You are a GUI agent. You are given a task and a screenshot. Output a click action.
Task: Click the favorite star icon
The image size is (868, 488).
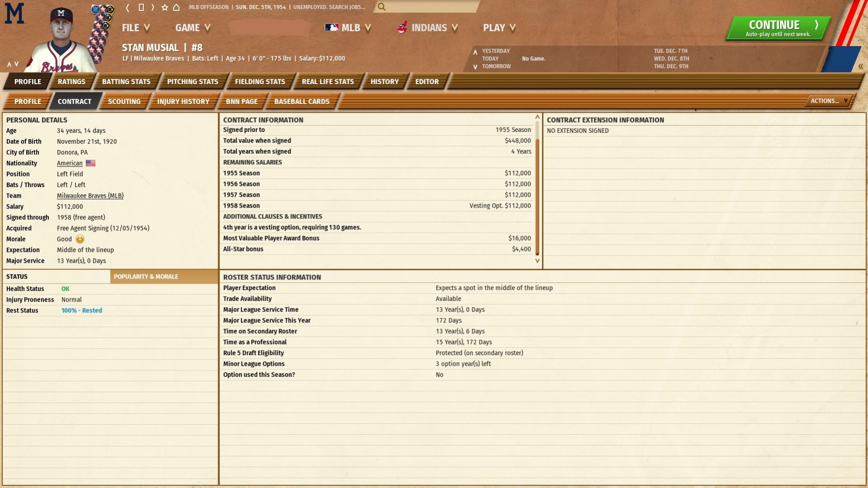tap(165, 7)
